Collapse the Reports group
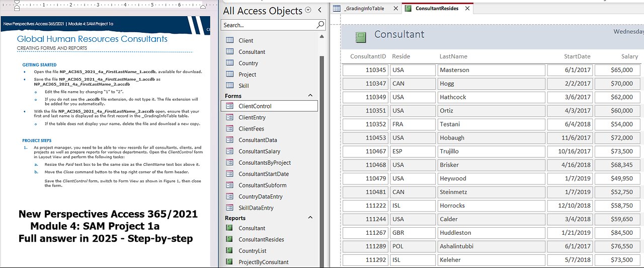 pos(310,218)
